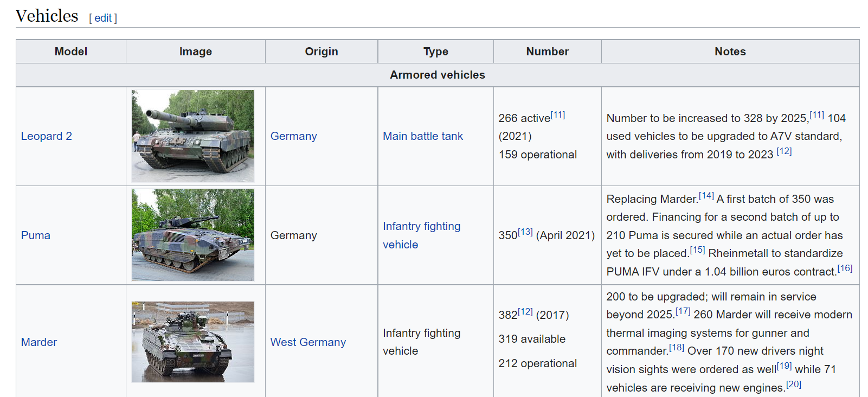
Task: Click citation [11] next to 266 active
Action: pos(558,115)
